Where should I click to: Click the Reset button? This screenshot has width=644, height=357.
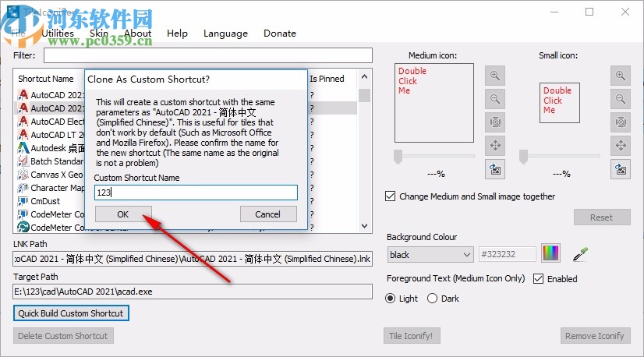tap(602, 217)
